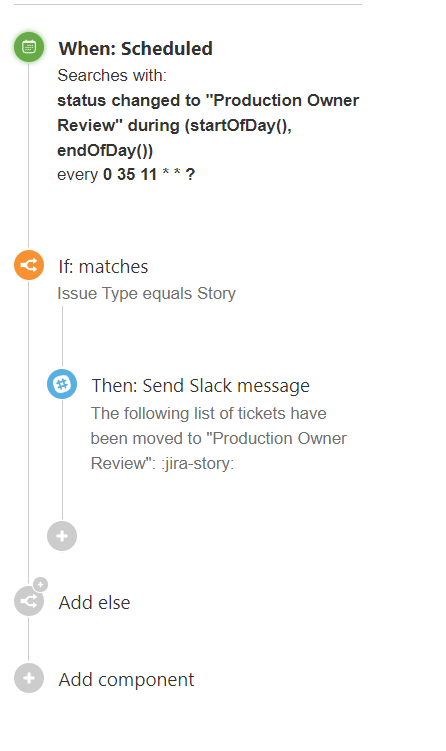Image resolution: width=446 pixels, height=751 pixels.
Task: Click the grey Add else branch icon
Action: click(x=29, y=601)
